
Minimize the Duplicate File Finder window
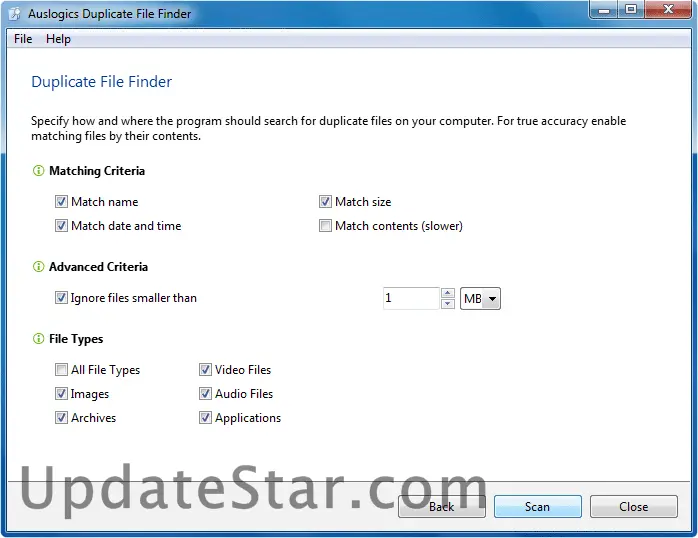point(604,10)
